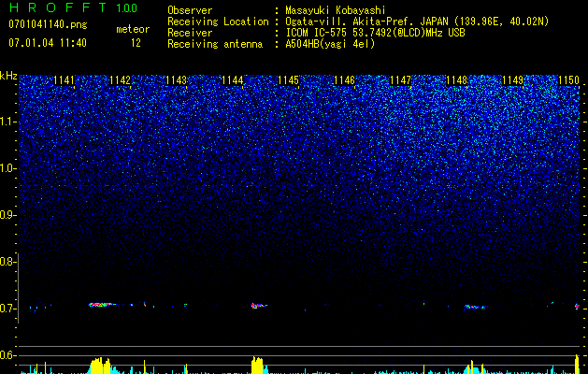Click the date stamp 07.01.04 11:40
This screenshot has height=374, width=588.
coord(48,43)
